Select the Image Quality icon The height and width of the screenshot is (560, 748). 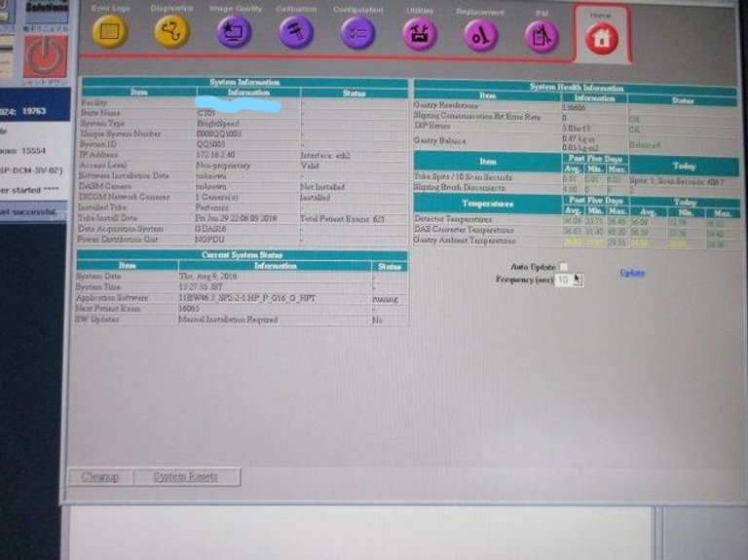[234, 33]
